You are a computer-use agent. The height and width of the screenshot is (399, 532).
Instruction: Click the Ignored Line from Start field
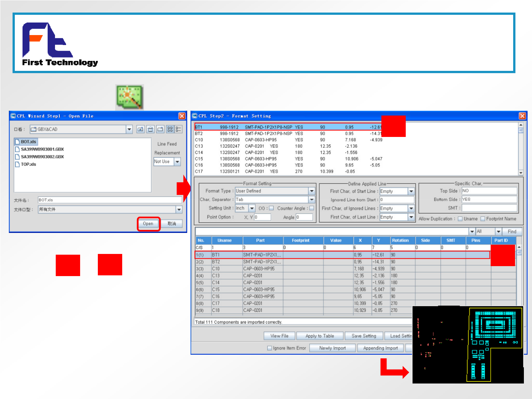(397, 200)
